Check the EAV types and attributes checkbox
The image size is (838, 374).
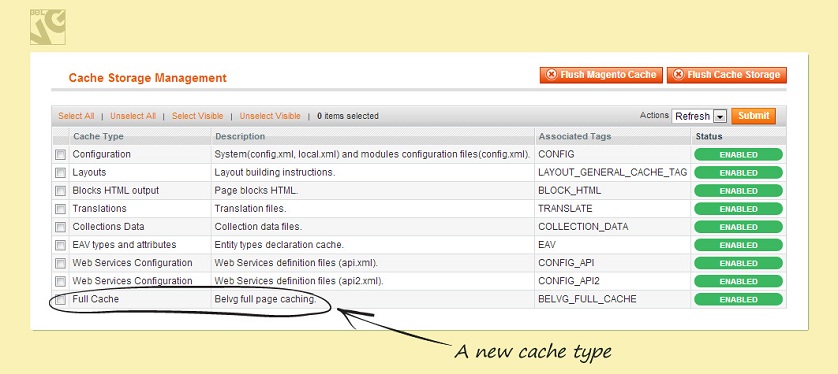coord(60,245)
